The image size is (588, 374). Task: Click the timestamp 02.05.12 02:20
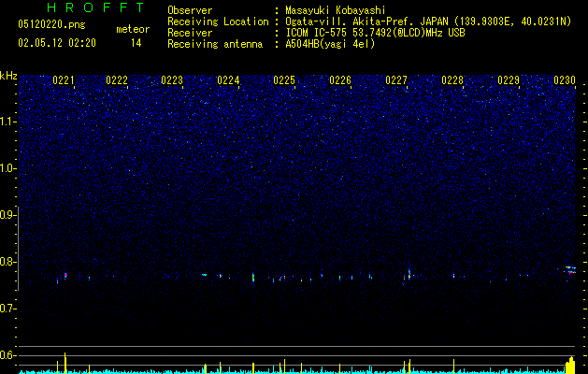click(x=57, y=43)
